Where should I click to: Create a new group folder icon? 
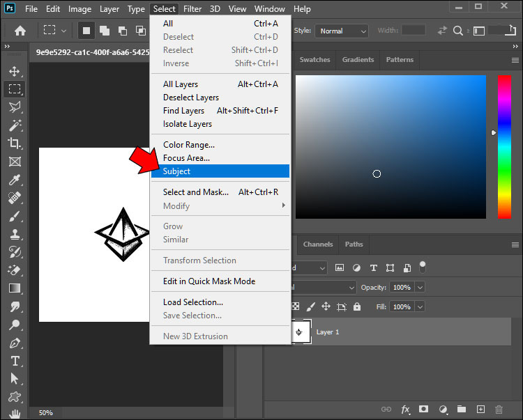(462, 409)
